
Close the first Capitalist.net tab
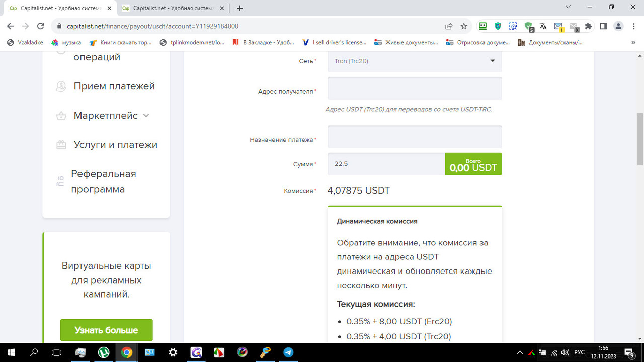108,8
